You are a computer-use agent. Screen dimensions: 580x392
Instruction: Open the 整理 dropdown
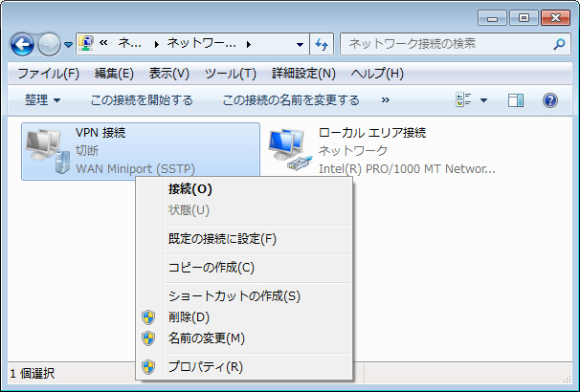pos(42,100)
